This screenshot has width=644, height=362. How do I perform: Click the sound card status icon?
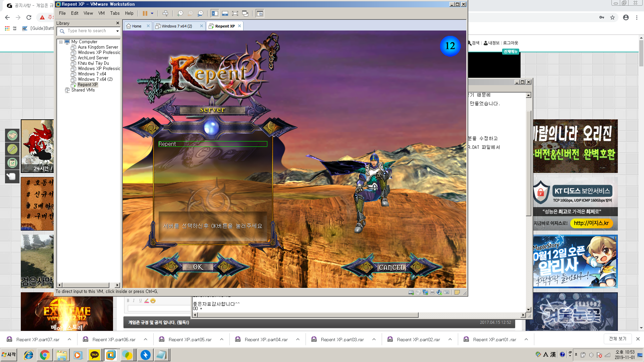click(439, 292)
